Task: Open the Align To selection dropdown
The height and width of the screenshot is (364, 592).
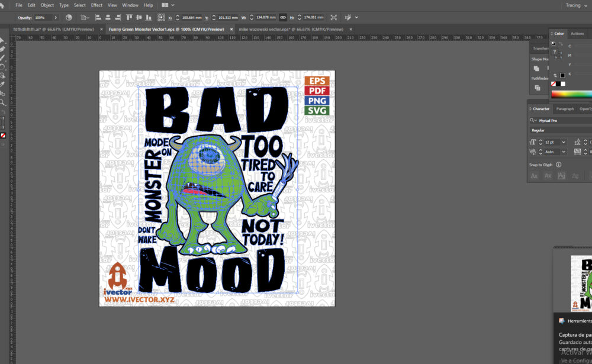Action: [x=85, y=17]
